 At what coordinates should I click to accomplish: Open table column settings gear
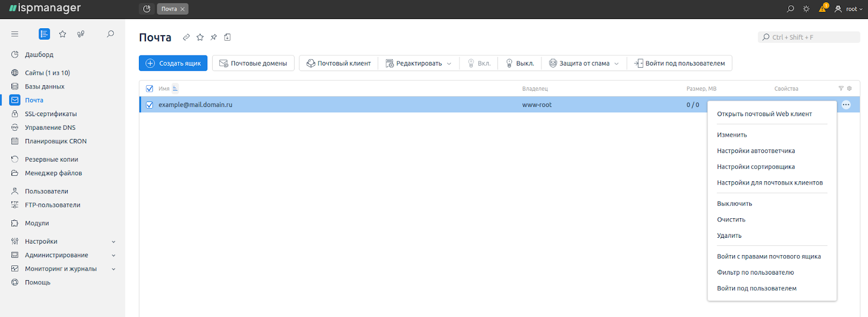[x=850, y=88]
